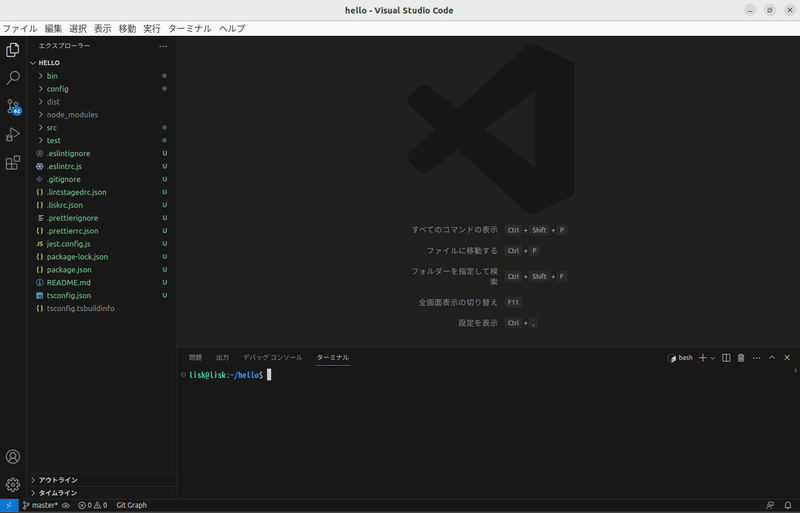Open the tsconfig.json file
The height and width of the screenshot is (513, 800).
[102, 296]
